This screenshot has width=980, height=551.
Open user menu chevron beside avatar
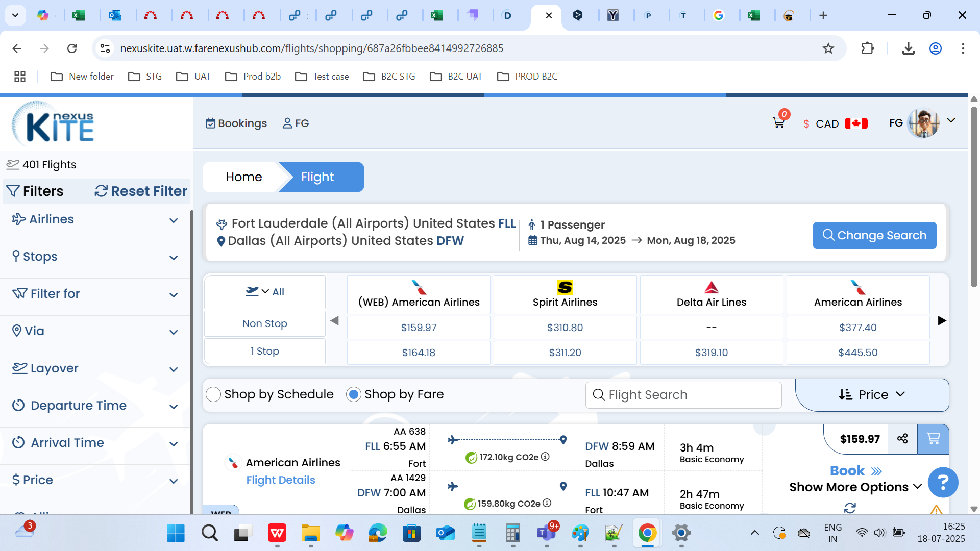951,120
